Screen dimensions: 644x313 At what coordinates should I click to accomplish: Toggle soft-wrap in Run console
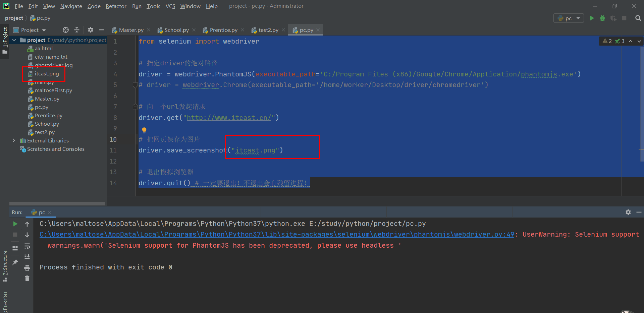[x=27, y=246]
